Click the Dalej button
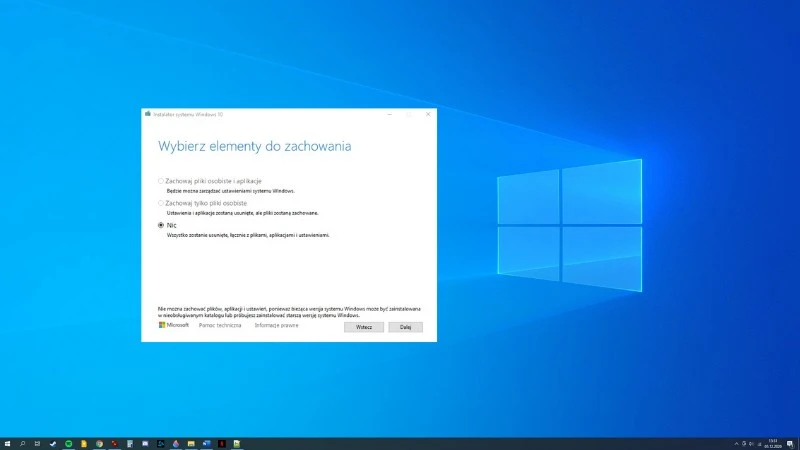The height and width of the screenshot is (450, 800). (406, 327)
